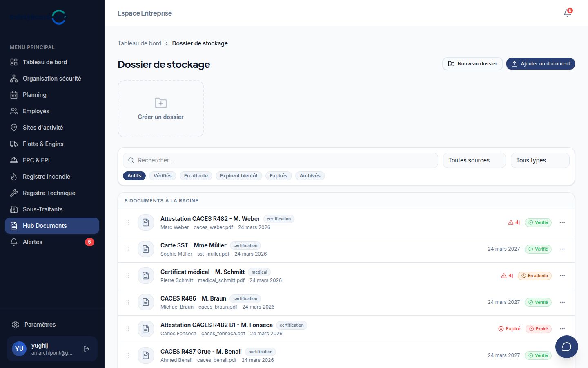The height and width of the screenshot is (368, 588).
Task: Select Hub Documents in the sidebar
Action: (x=52, y=226)
